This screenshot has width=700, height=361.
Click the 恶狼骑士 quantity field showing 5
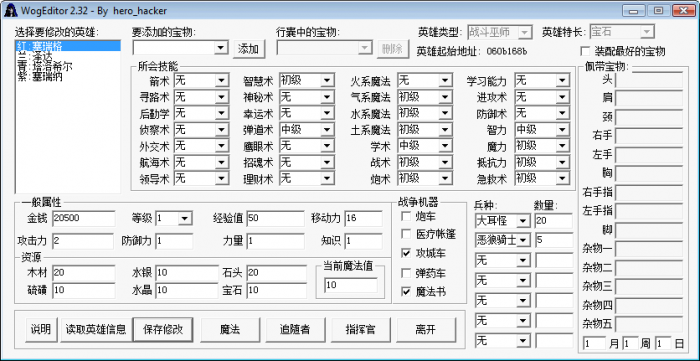pos(554,241)
